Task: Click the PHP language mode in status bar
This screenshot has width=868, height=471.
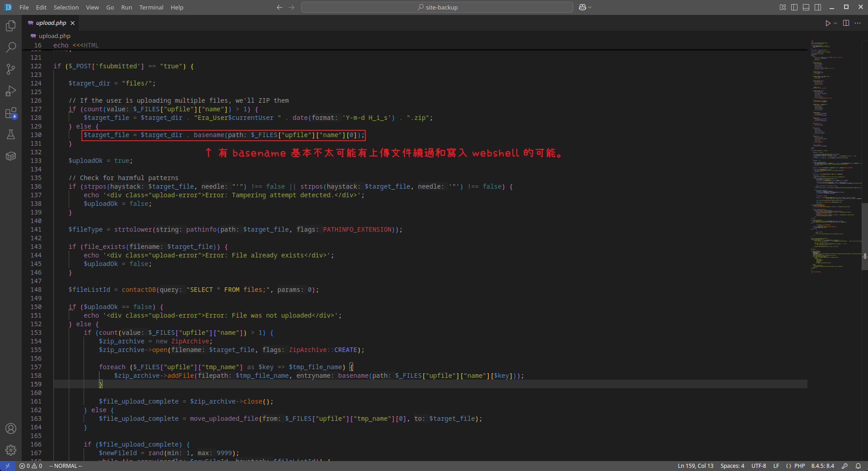Action: pyautogui.click(x=799, y=466)
